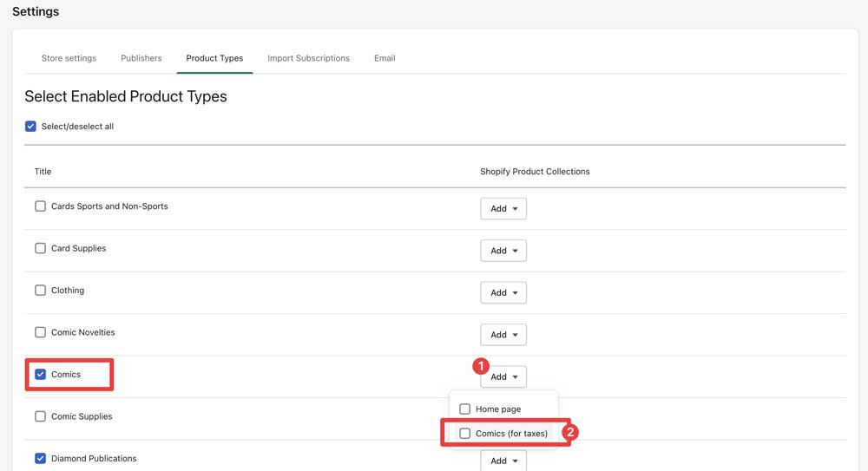Open Add dropdown for Cards Sports and Non-Sports
The height and width of the screenshot is (471, 868).
click(x=503, y=209)
